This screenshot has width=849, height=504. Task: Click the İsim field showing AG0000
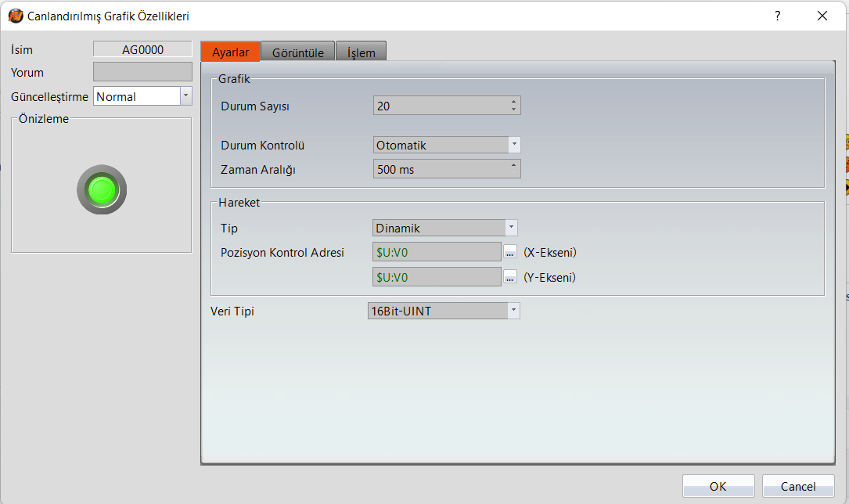(142, 49)
